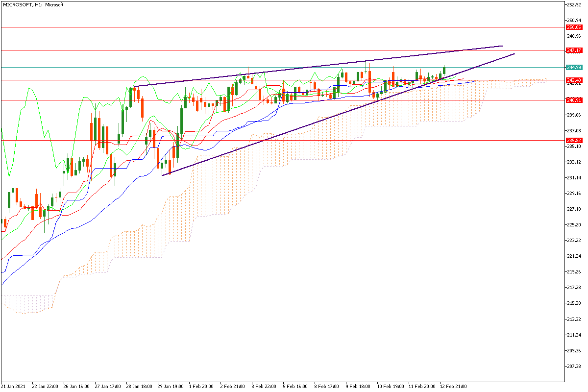Viewport: 588px width, 392px height.
Task: Click the 26 Jan 16:00 time label
Action: point(76,386)
